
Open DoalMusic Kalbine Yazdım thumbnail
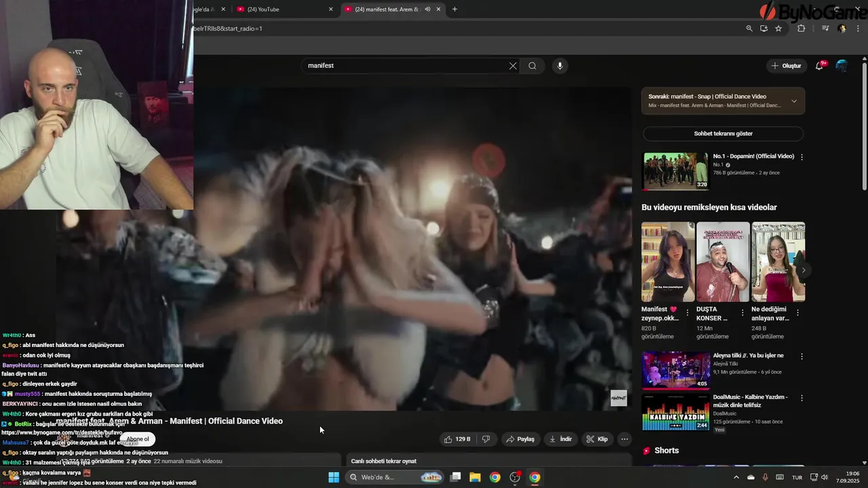click(x=675, y=411)
